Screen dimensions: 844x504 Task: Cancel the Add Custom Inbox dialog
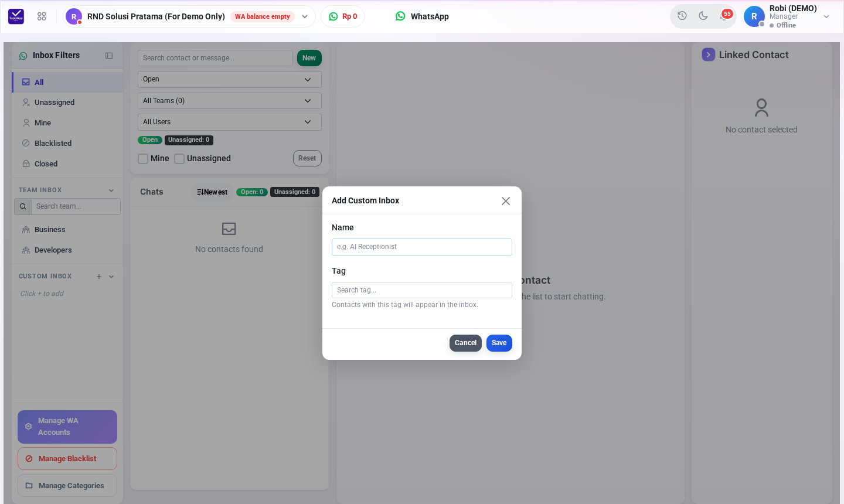(465, 343)
